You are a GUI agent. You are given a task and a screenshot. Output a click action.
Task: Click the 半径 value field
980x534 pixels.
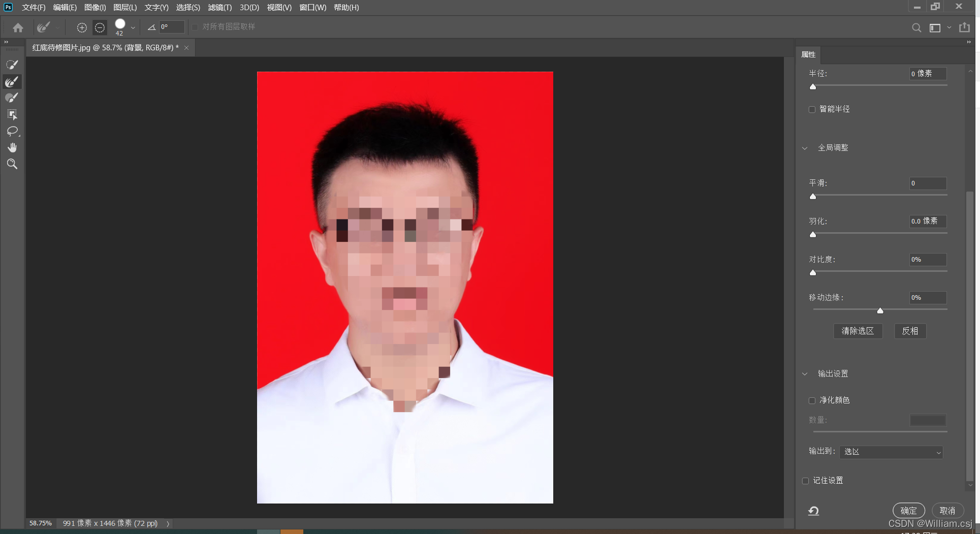[928, 74]
